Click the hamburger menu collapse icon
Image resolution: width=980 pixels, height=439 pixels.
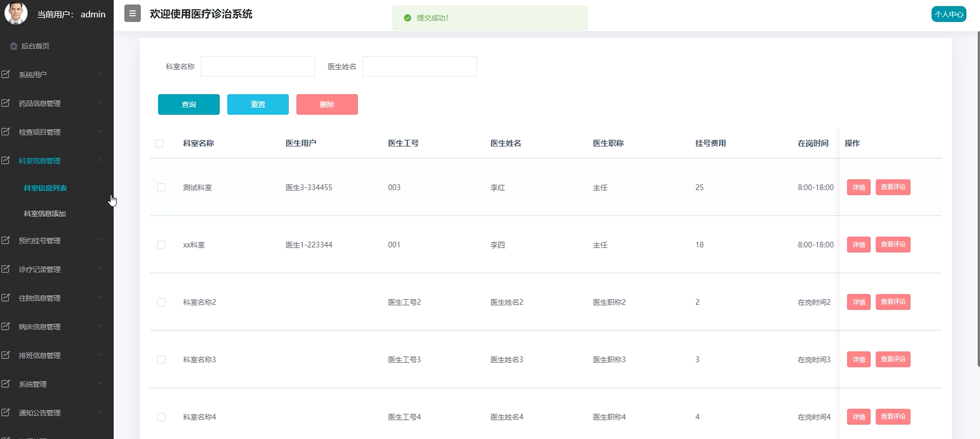132,13
